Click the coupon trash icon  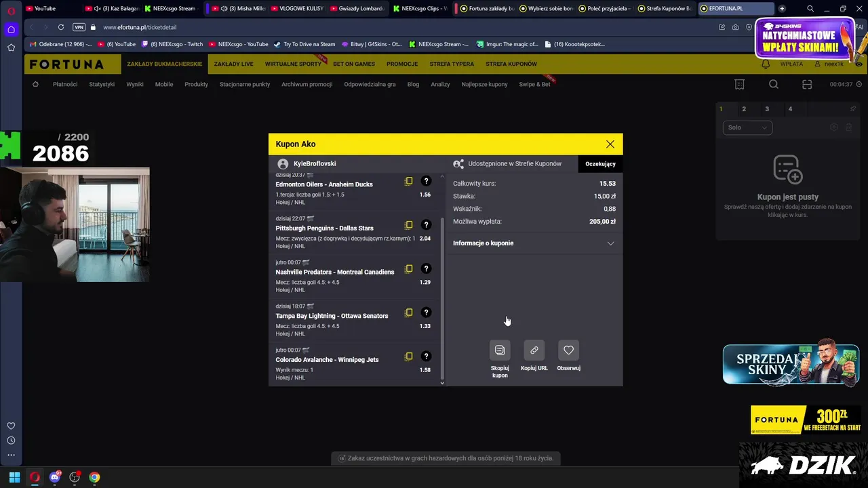848,127
